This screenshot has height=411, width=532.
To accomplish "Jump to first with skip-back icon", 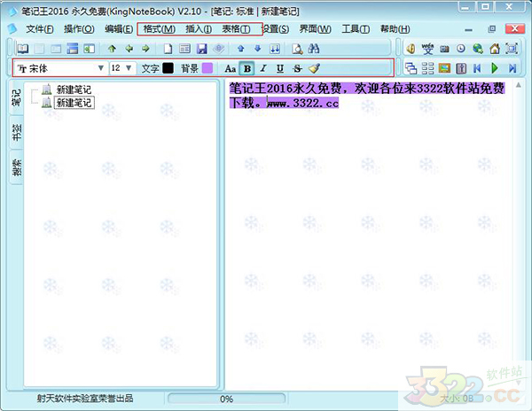I will (478, 68).
